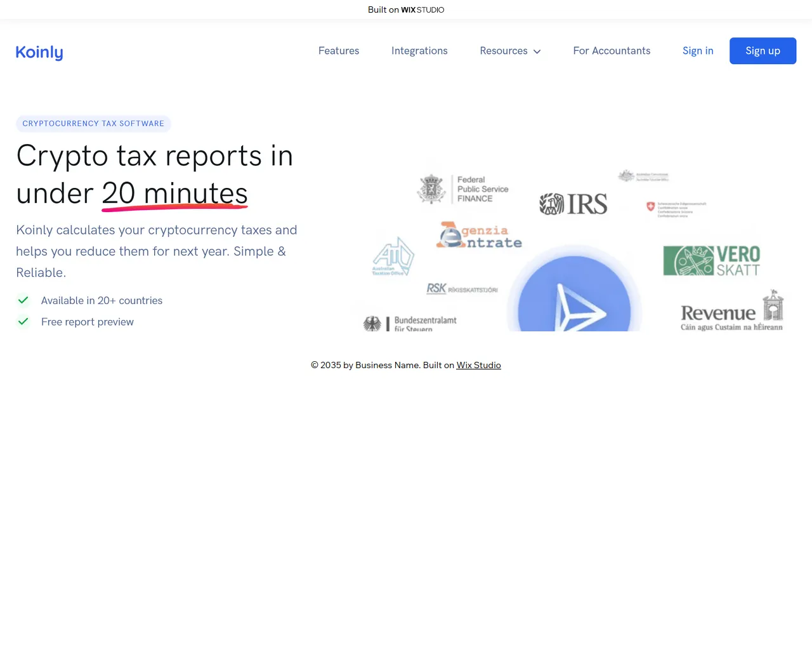This screenshot has width=812, height=650.
Task: Click the Built on Wix Studio banner
Action: click(x=406, y=10)
